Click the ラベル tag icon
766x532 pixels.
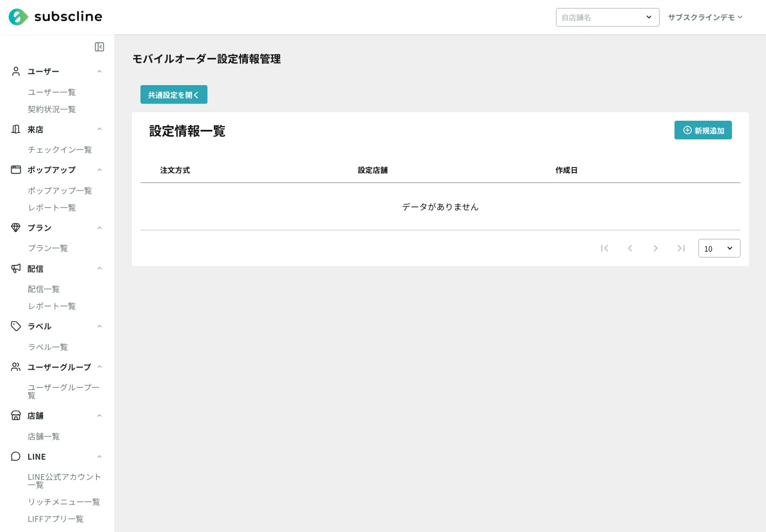(x=16, y=326)
